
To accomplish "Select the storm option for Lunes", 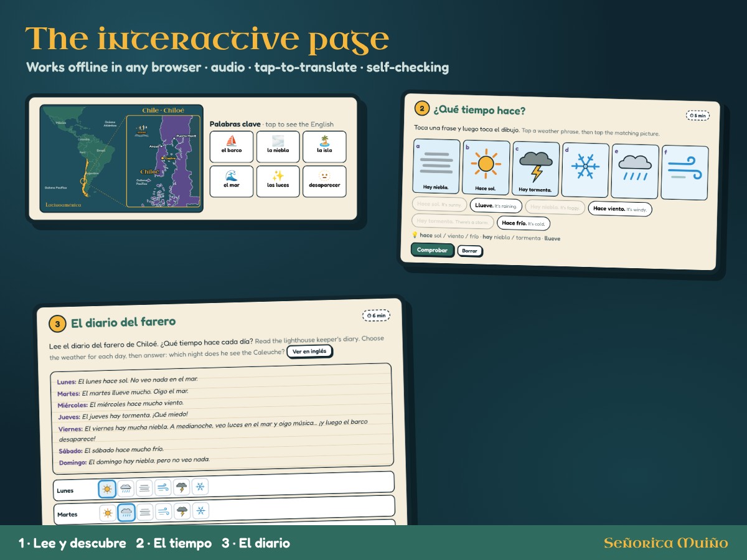I will pos(182,487).
